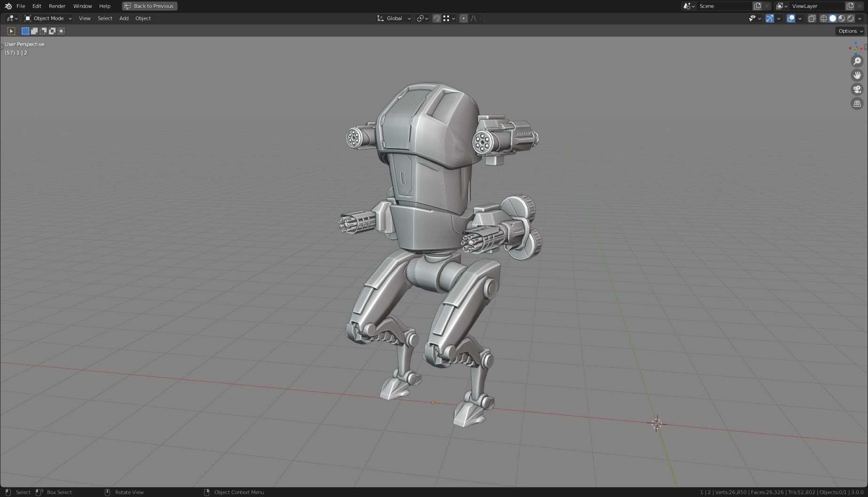This screenshot has width=868, height=497.
Task: Open the pivot point dropdown
Action: pos(422,18)
